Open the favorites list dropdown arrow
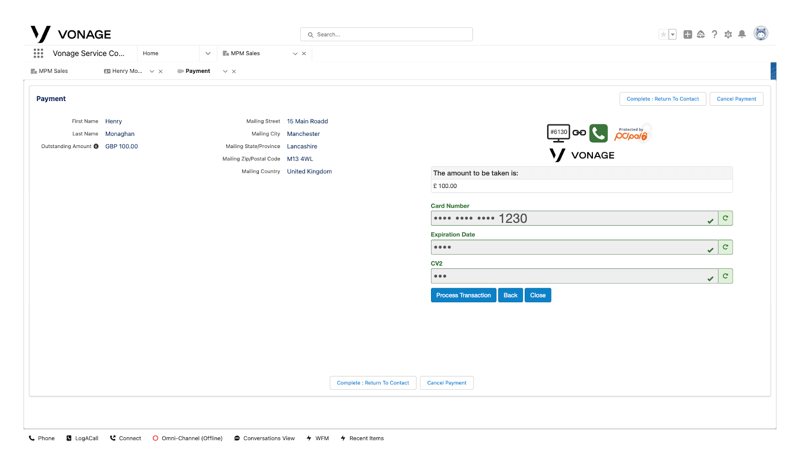Screen dimensions: 800x470 pyautogui.click(x=673, y=34)
